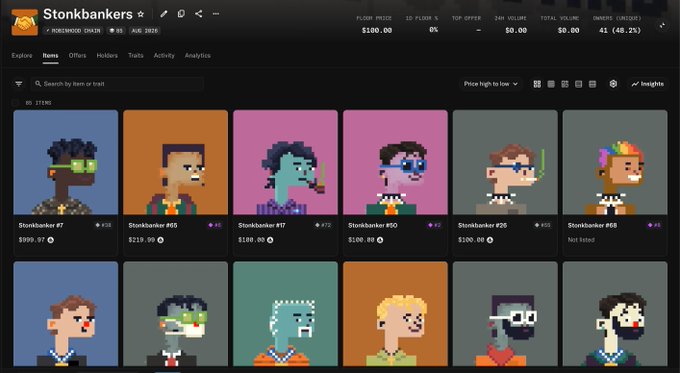This screenshot has width=680, height=373.
Task: Open the filter panel icon beside search
Action: pyautogui.click(x=19, y=84)
